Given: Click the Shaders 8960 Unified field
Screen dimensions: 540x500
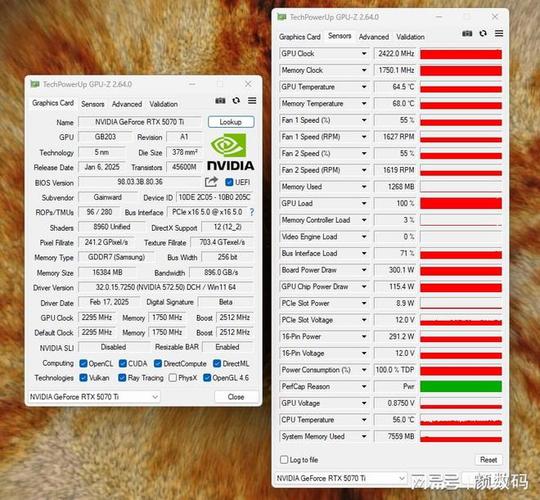Looking at the screenshot, I should [112, 227].
